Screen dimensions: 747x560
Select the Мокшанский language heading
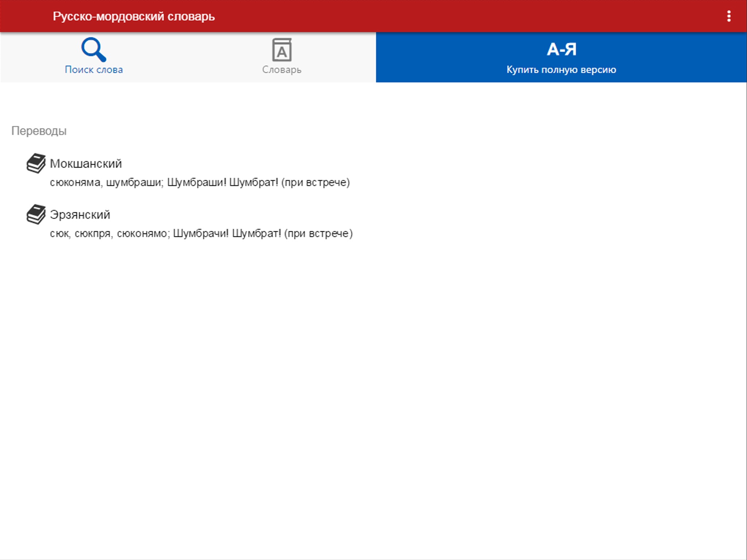click(86, 164)
